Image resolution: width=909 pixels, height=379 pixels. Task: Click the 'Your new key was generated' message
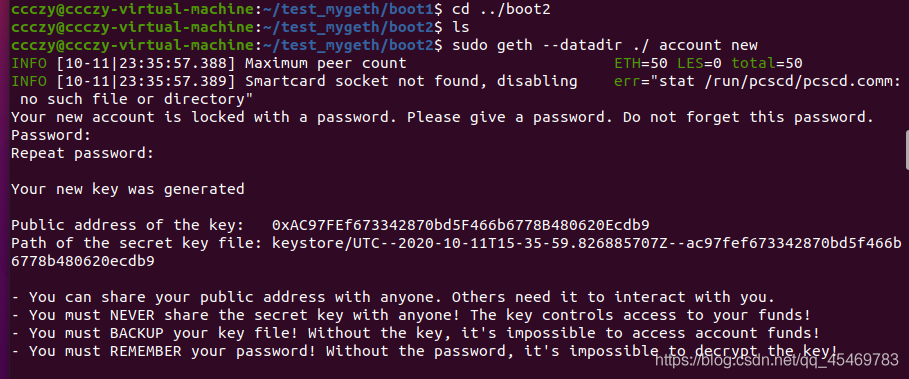pyautogui.click(x=128, y=189)
